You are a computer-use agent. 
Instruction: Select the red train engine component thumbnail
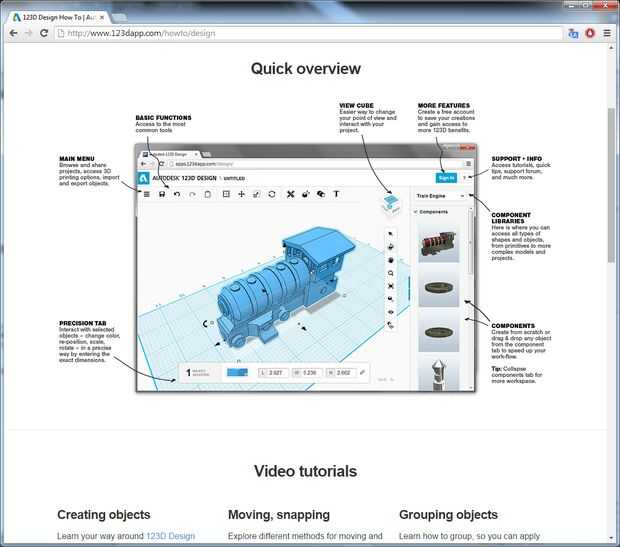point(439,244)
